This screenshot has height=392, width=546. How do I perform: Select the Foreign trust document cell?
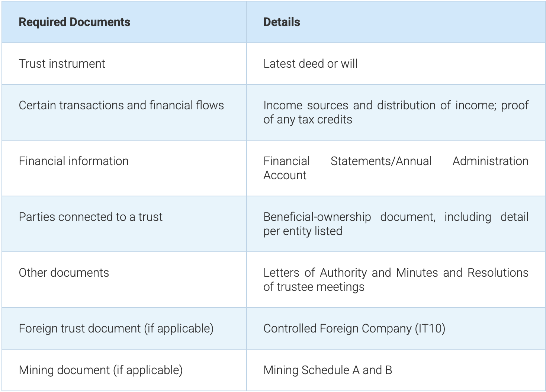click(116, 329)
